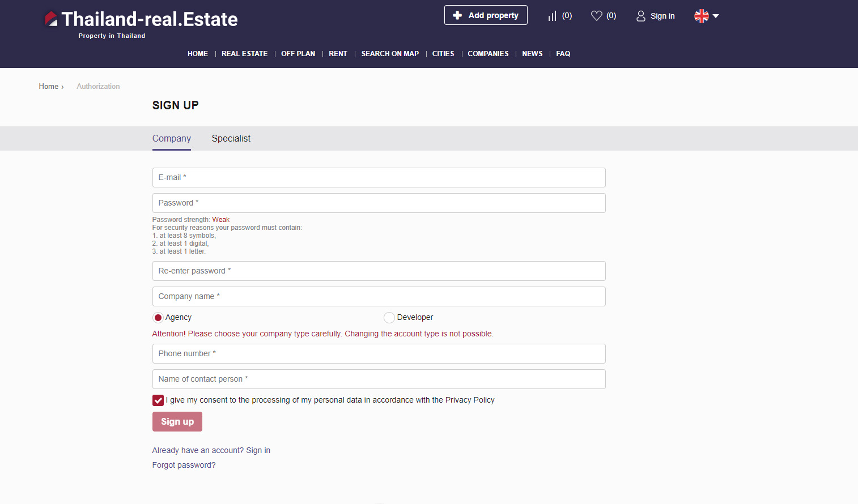Select the Agency radio button

[x=158, y=318]
